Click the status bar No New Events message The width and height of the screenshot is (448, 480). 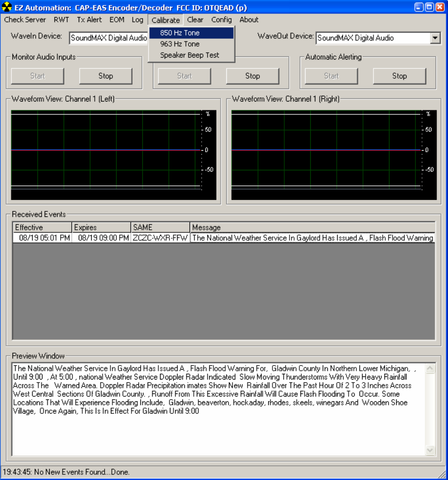66,472
